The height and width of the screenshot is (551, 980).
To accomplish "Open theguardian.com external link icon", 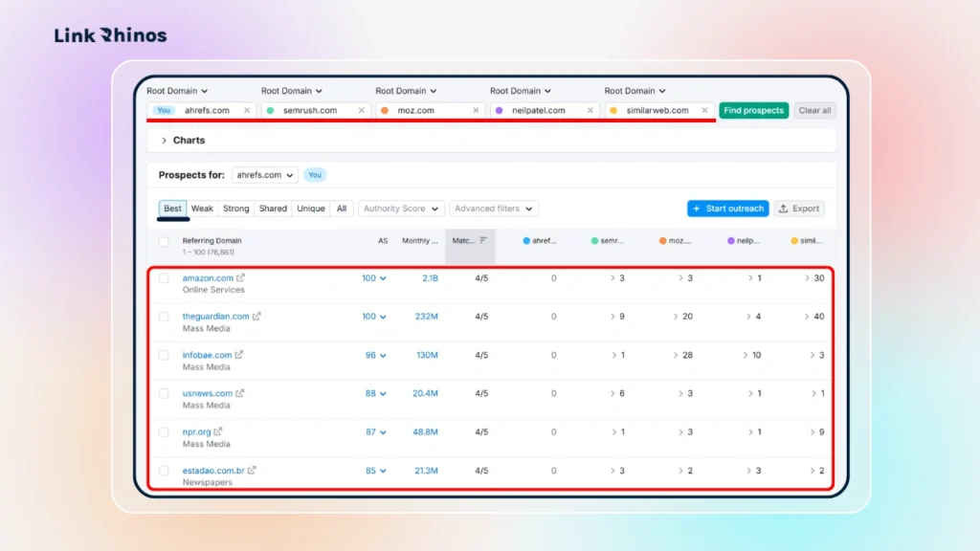I will pyautogui.click(x=256, y=316).
